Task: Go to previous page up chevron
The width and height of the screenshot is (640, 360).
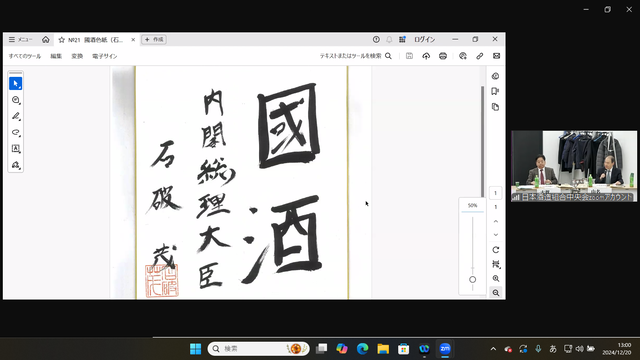Action: coord(496,221)
